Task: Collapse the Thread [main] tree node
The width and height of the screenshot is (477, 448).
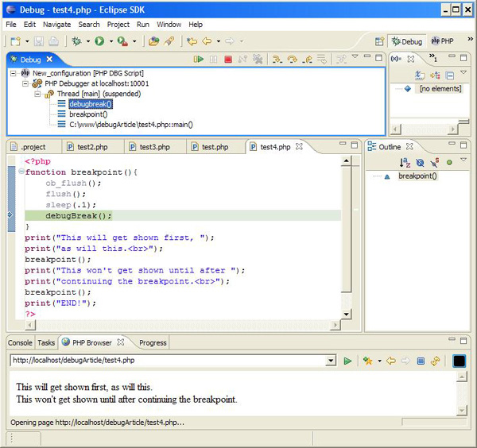Action: [x=38, y=94]
